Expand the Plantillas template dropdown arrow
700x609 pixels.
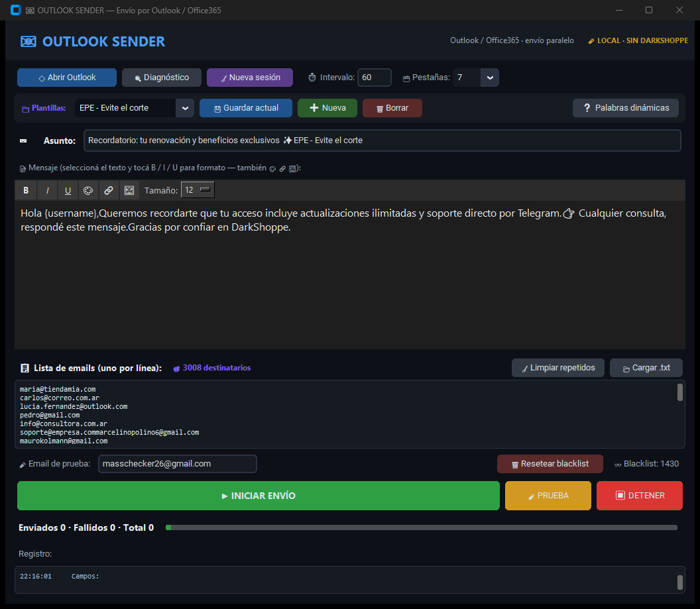point(185,108)
